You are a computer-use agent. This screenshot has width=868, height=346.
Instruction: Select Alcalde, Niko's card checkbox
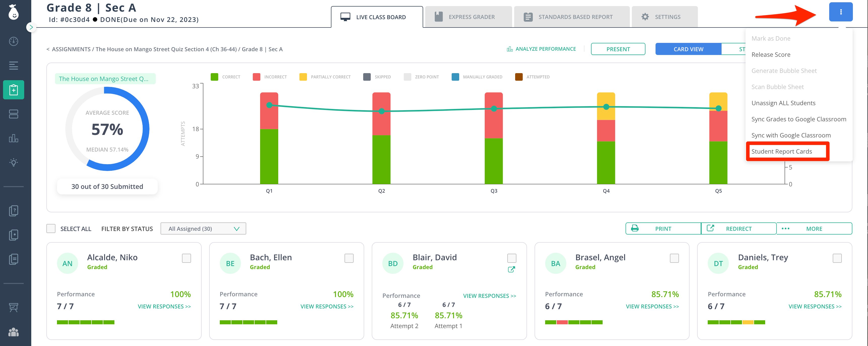coord(186,258)
